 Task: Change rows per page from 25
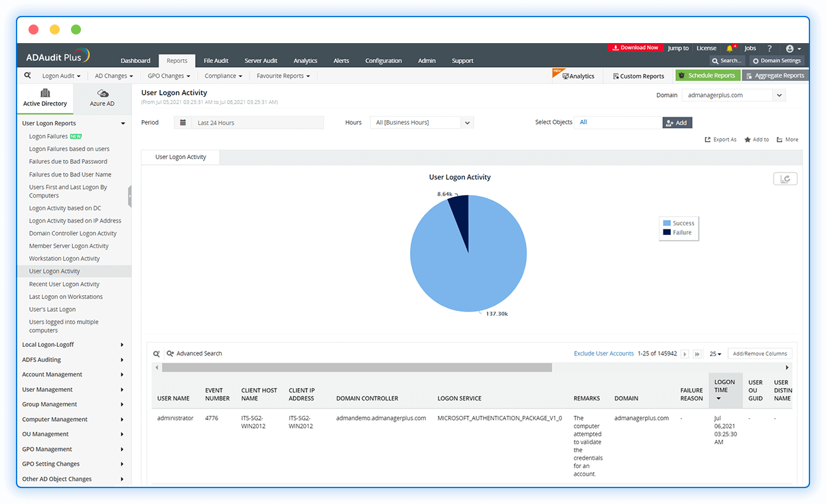(x=715, y=354)
